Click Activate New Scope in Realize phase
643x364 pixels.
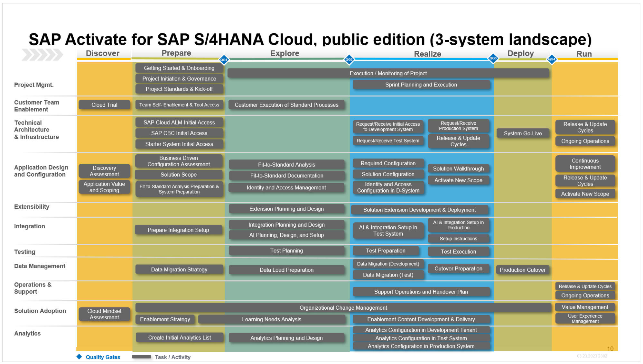point(459,180)
